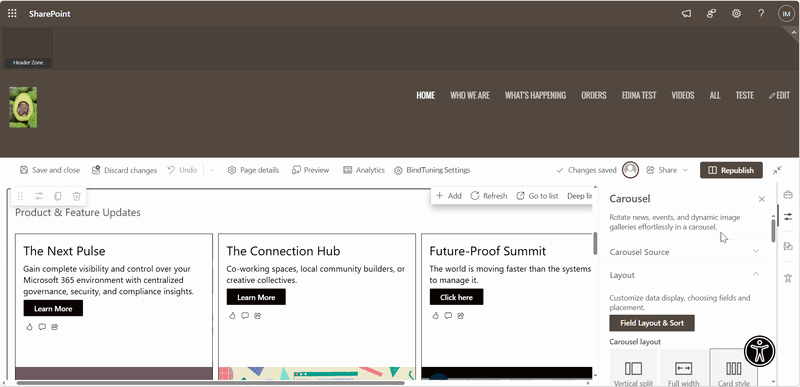
Task: Open the WHO WE ARE navigation item
Action: (470, 95)
